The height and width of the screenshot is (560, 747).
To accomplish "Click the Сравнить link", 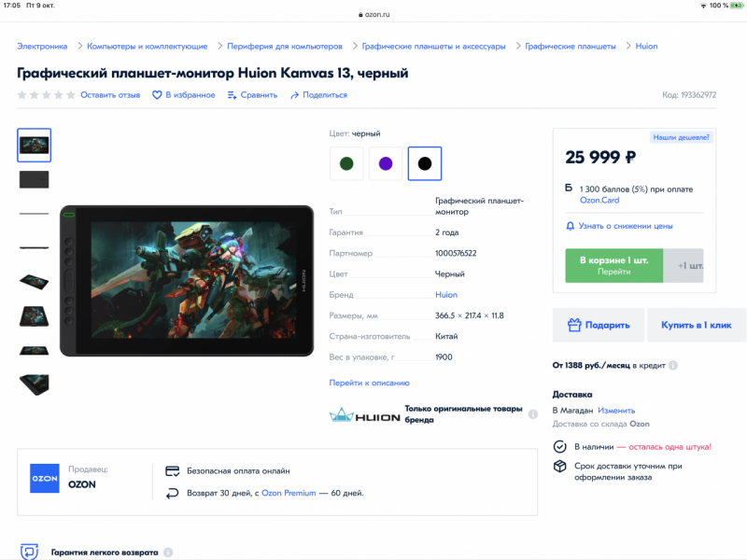I will pos(259,95).
